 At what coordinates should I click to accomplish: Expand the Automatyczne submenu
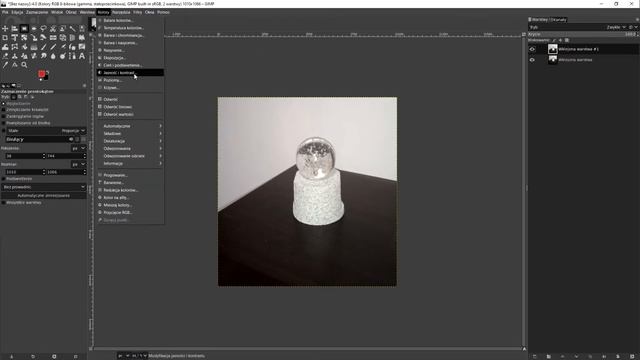tap(130, 126)
